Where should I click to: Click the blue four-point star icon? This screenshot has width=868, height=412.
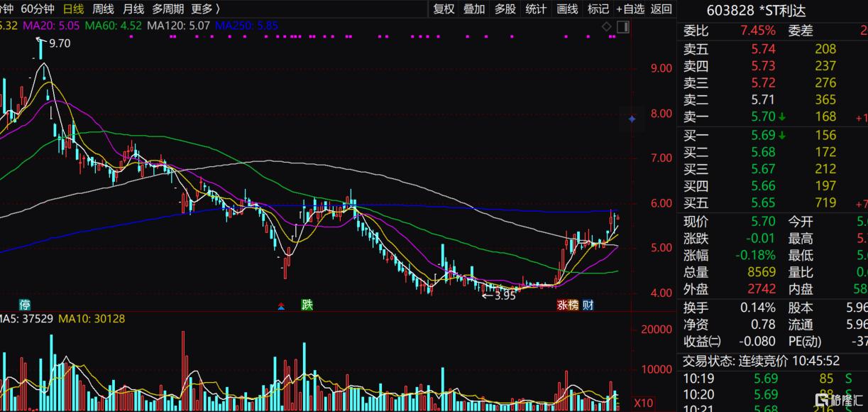(632, 119)
